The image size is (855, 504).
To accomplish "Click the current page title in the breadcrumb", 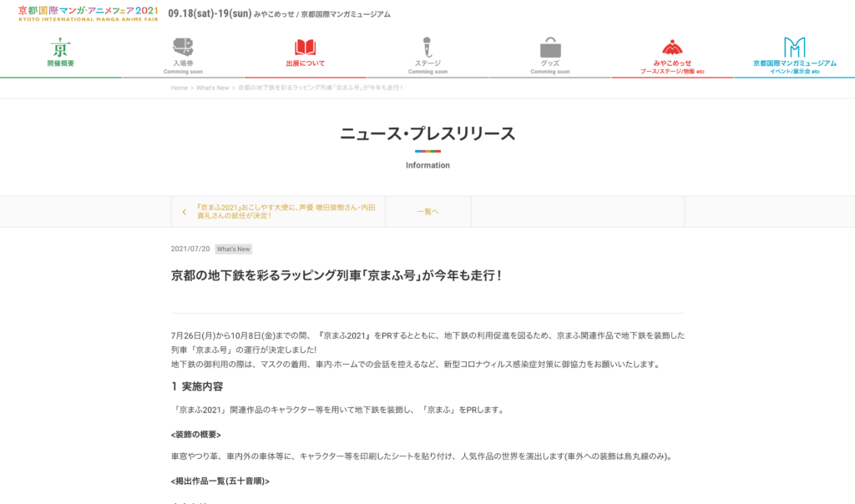I will point(321,88).
